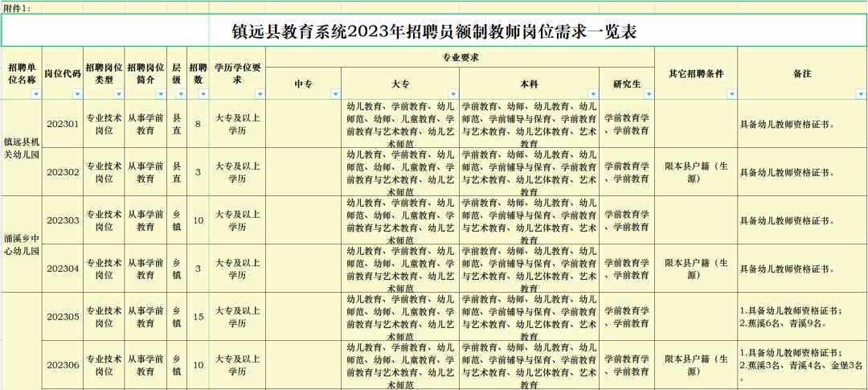Open the 招聘岗位简介 filter arrow
868x390 pixels.
coord(161,94)
